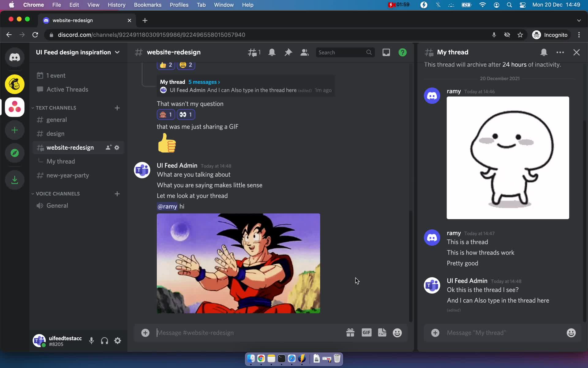Join the General voice channel
The image size is (588, 368).
click(78, 206)
